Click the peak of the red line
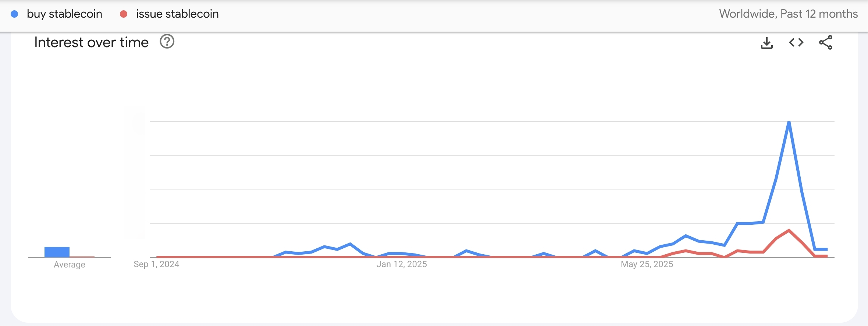The height and width of the screenshot is (326, 868). (x=789, y=230)
